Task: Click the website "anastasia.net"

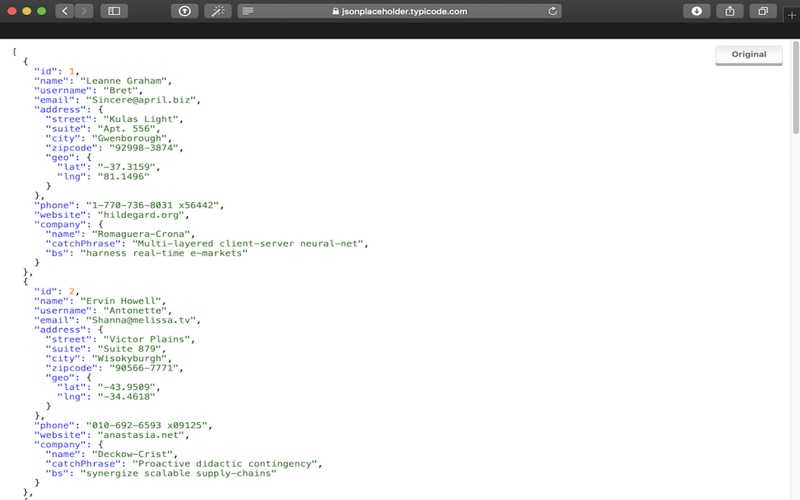Action: click(141, 435)
